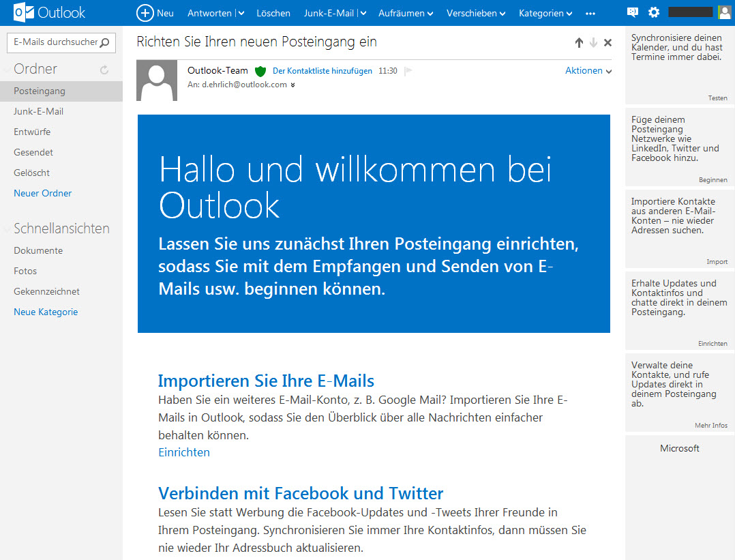Go to previous message with up arrow
Screen dimensions: 735x560
tap(579, 42)
